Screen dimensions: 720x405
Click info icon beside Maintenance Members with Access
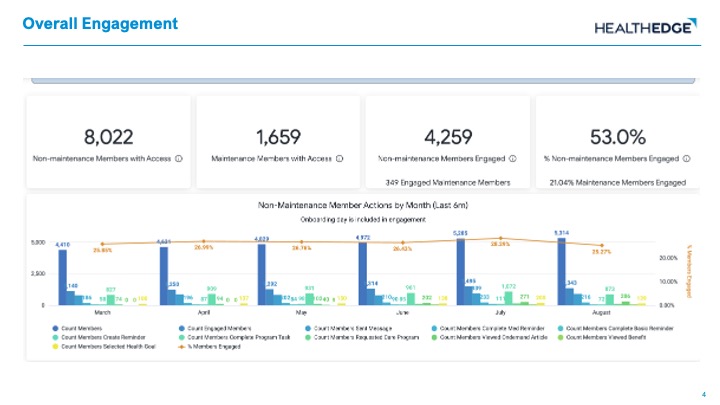click(339, 157)
